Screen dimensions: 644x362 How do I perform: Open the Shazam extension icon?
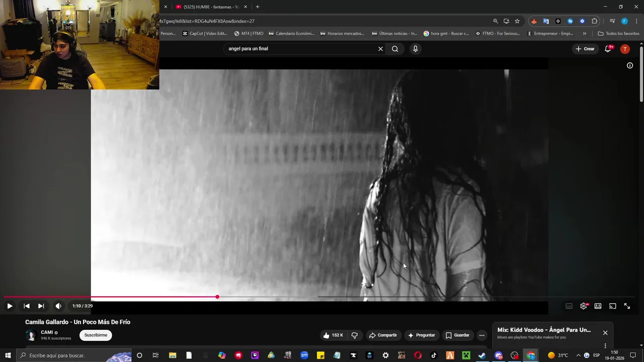pos(570,21)
